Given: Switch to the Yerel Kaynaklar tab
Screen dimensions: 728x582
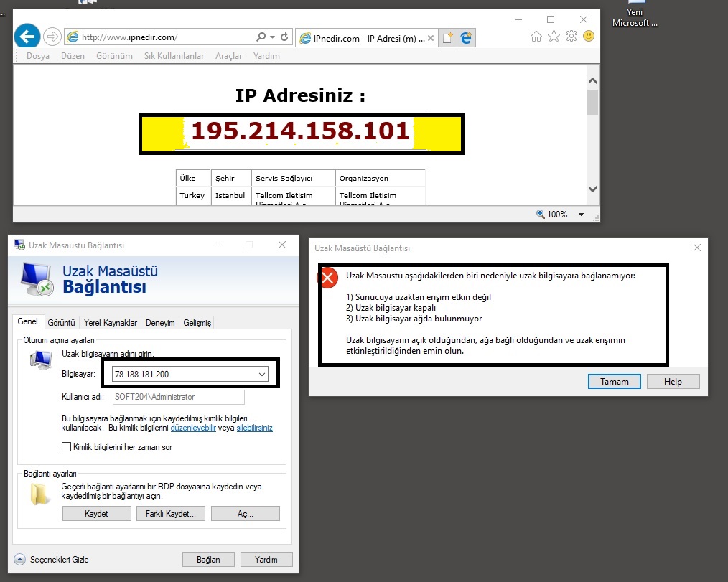Looking at the screenshot, I should coord(110,323).
